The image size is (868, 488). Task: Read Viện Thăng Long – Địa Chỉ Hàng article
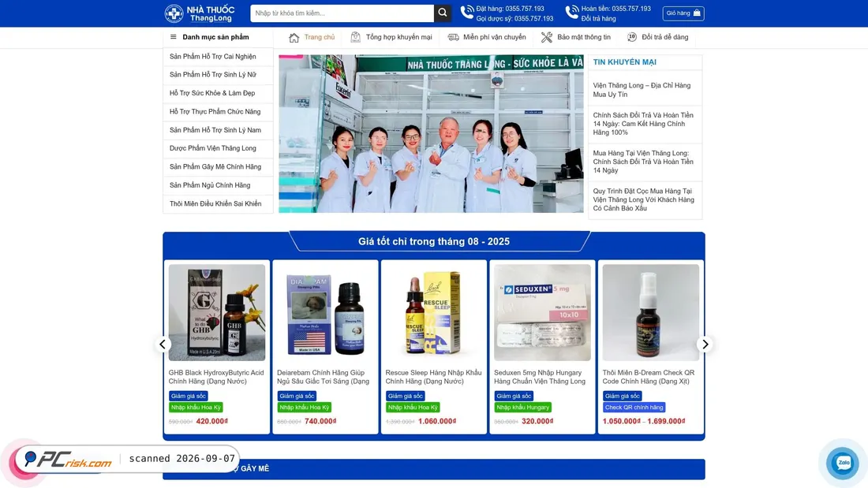[x=642, y=90]
